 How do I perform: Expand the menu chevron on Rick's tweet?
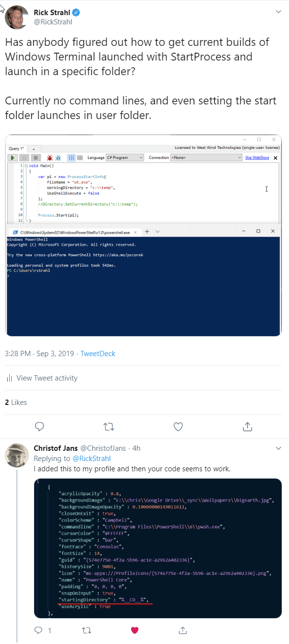pos(278,11)
